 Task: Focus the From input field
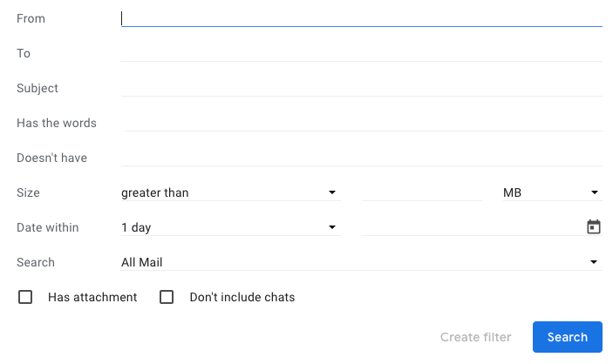(362, 18)
